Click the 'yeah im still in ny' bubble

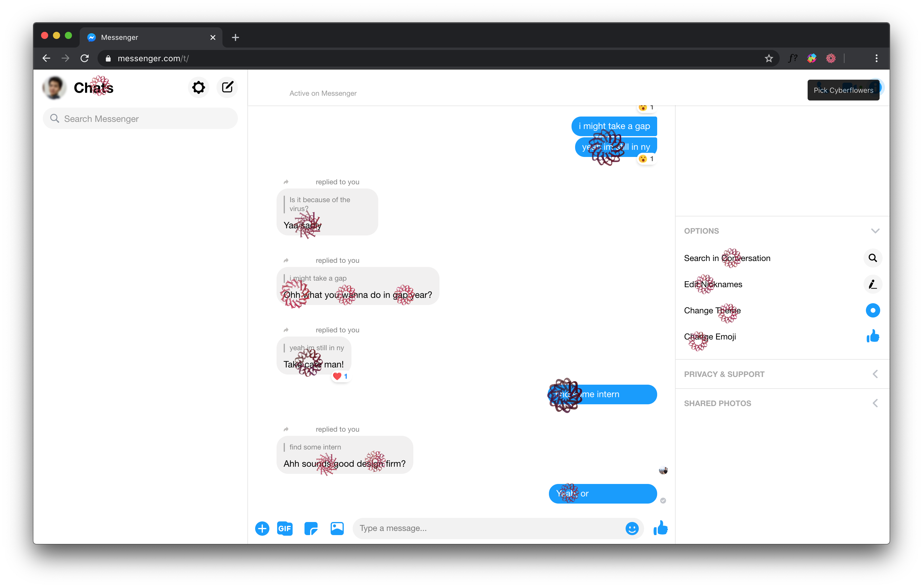point(616,147)
